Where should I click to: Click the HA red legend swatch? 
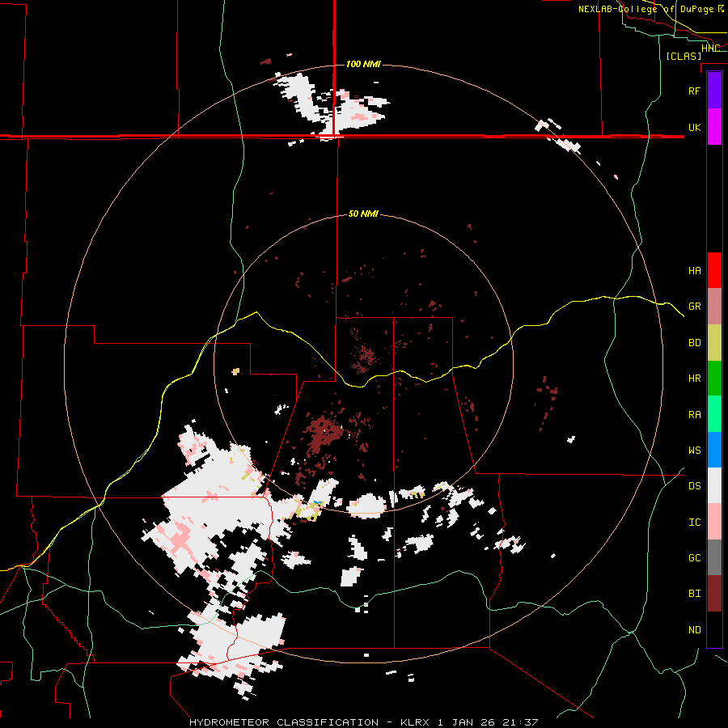[x=714, y=270]
